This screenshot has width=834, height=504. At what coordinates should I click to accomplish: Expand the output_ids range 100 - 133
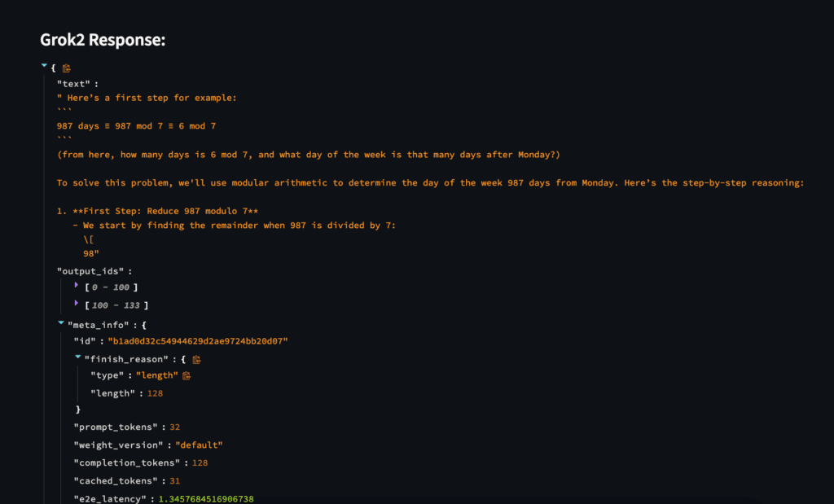(x=77, y=304)
